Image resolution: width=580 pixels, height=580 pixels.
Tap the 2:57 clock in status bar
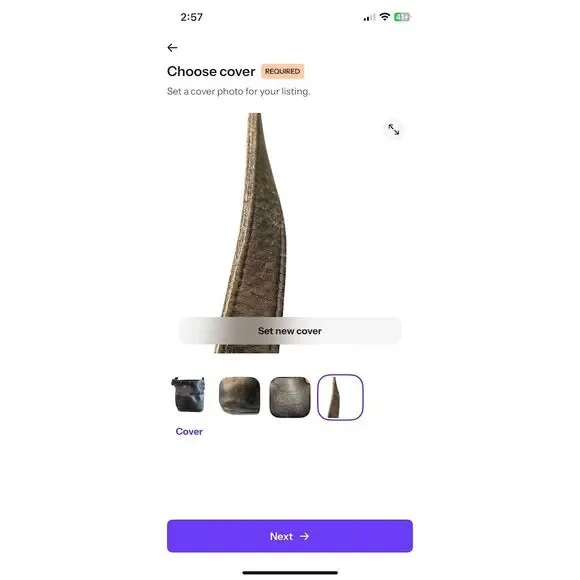coord(192,17)
